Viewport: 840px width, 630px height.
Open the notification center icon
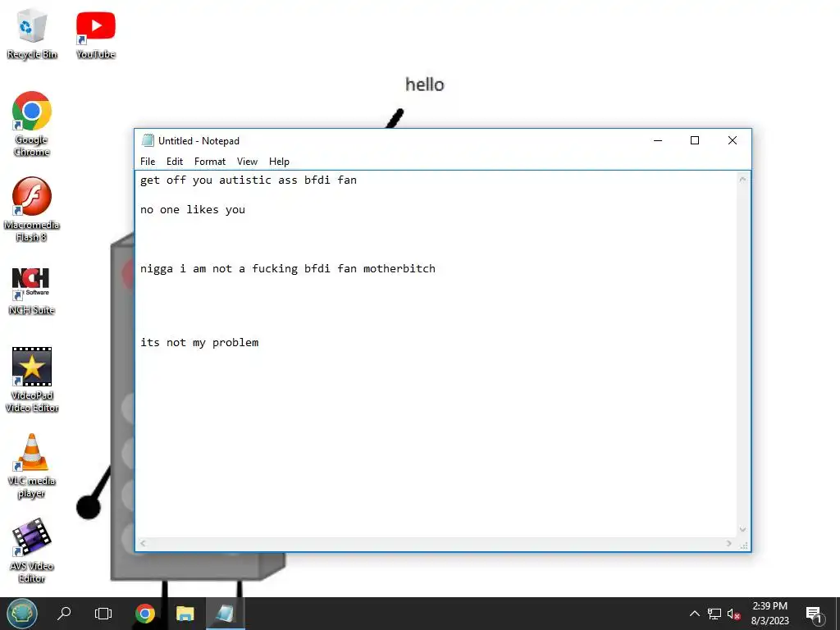[814, 614]
